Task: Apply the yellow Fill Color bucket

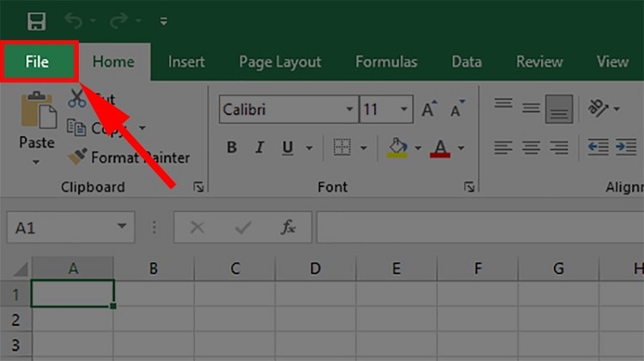Action: [398, 147]
